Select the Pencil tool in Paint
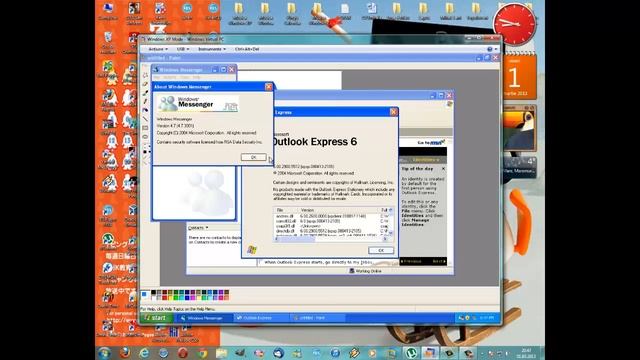The height and width of the screenshot is (360, 640). pyautogui.click(x=145, y=101)
